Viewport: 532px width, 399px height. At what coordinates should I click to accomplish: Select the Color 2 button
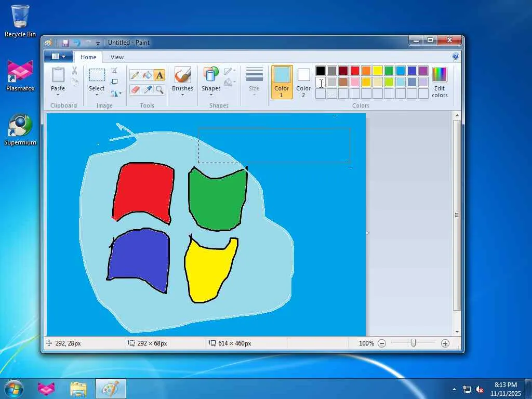[x=303, y=82]
